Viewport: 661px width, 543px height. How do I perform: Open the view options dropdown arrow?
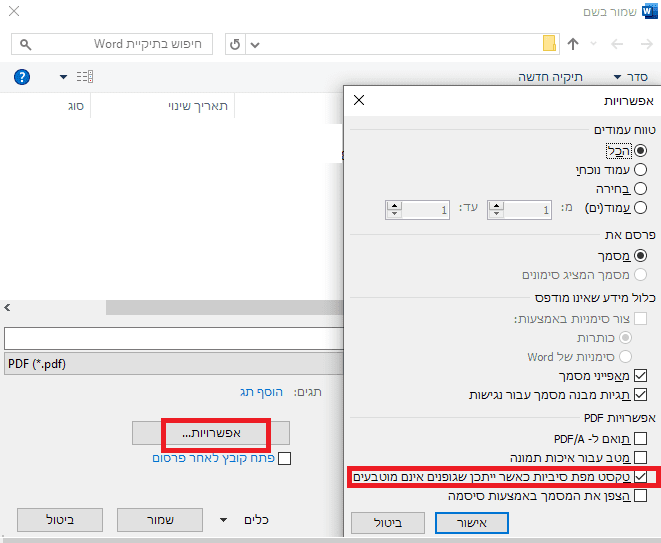(x=63, y=77)
